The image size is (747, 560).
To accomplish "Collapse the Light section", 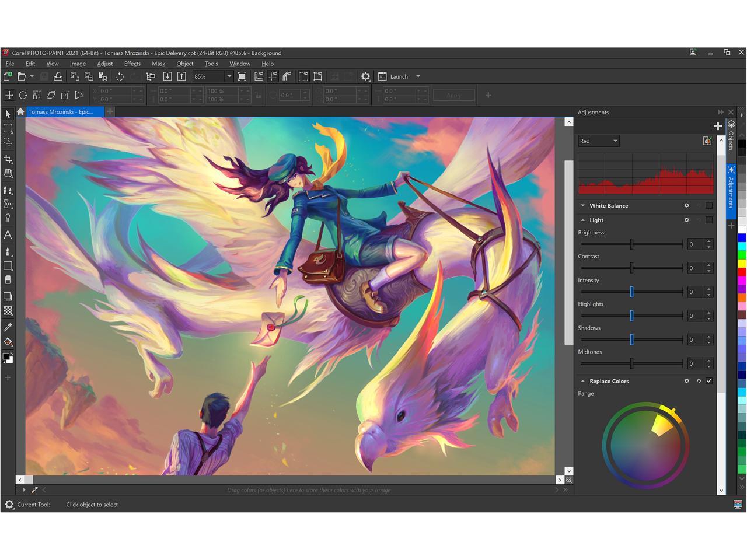I will 582,220.
